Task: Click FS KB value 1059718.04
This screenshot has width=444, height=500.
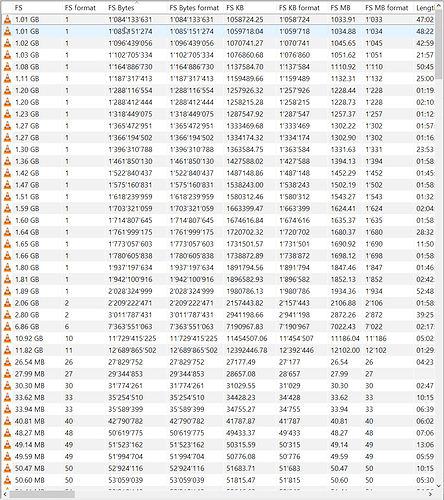Action: coord(245,32)
